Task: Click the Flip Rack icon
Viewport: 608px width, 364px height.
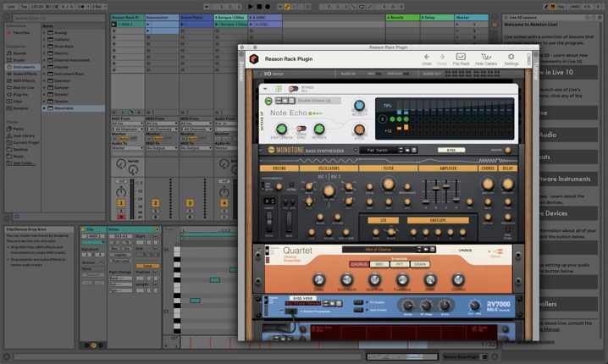Action: point(461,57)
